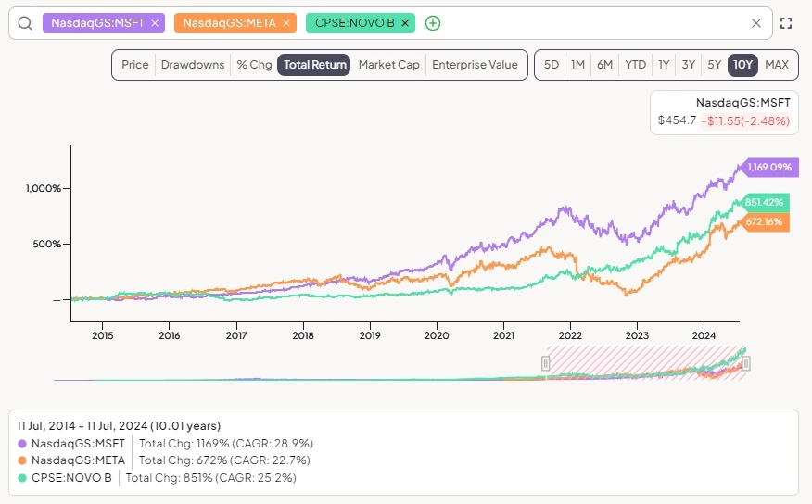Click the search magnifier icon
Image resolution: width=812 pixels, height=504 pixels.
click(25, 23)
